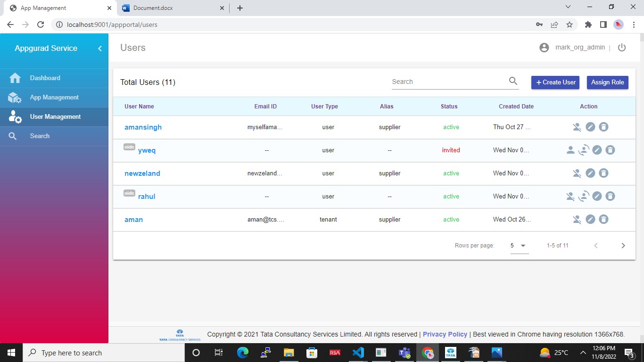Click the search magnifier icon in users panel
The width and height of the screenshot is (644, 362).
click(513, 81)
